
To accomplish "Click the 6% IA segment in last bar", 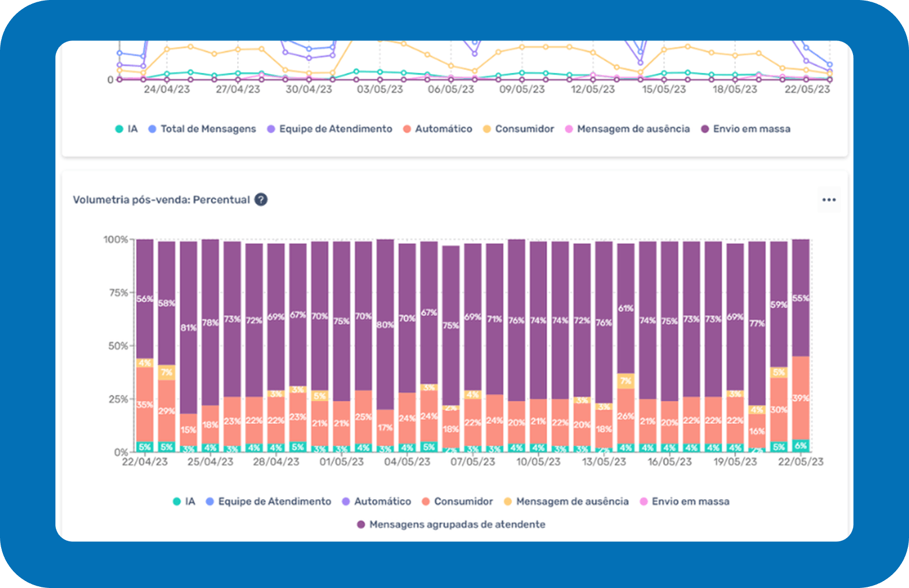I will coord(800,445).
